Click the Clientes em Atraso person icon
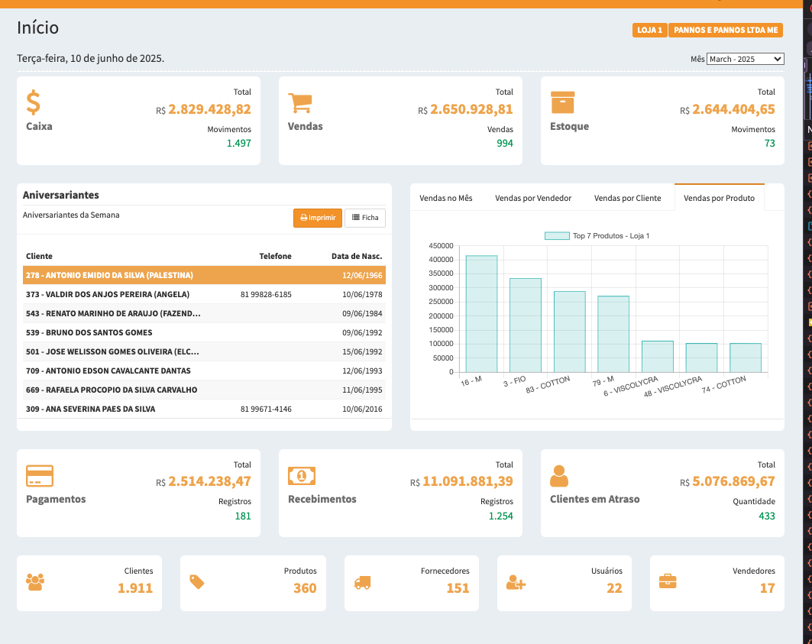The width and height of the screenshot is (812, 644). click(x=559, y=476)
